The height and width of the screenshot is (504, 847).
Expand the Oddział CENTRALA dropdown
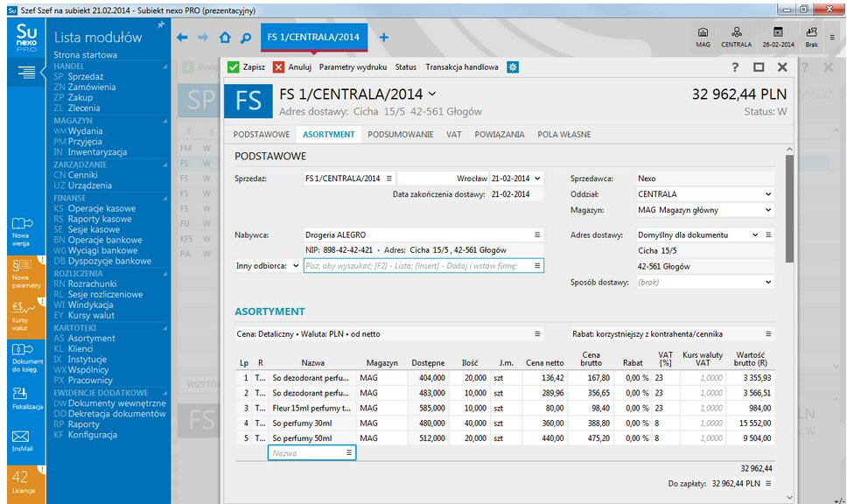pyautogui.click(x=768, y=194)
